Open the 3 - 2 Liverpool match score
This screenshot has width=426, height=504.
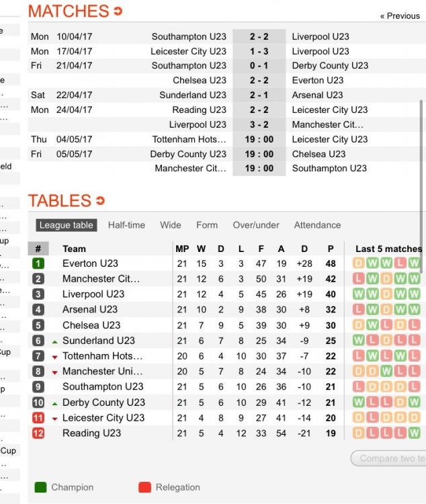pos(259,124)
